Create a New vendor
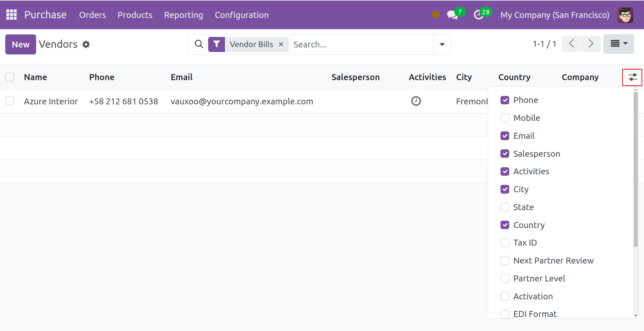The width and height of the screenshot is (644, 331). point(21,44)
